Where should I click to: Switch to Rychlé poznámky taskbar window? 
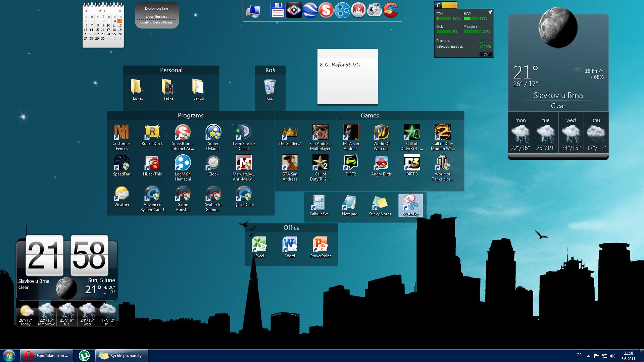pos(122,356)
